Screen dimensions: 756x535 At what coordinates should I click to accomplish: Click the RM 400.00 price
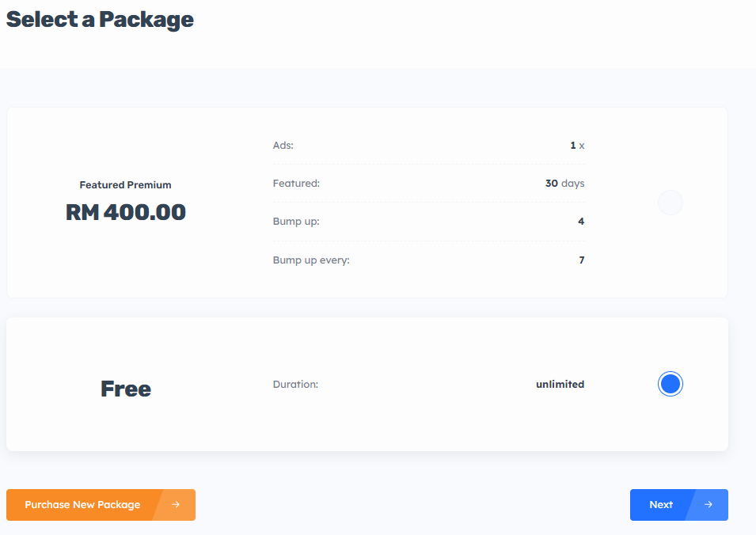click(x=125, y=212)
